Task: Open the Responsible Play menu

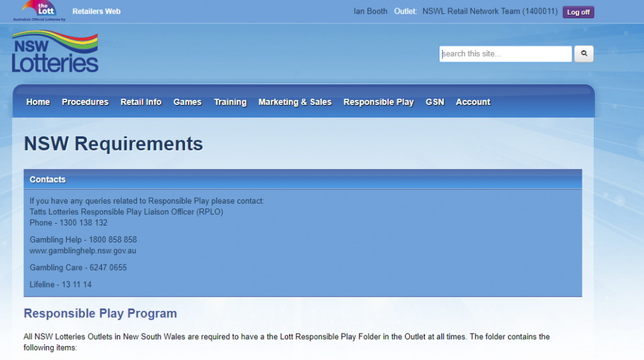Action: tap(378, 102)
